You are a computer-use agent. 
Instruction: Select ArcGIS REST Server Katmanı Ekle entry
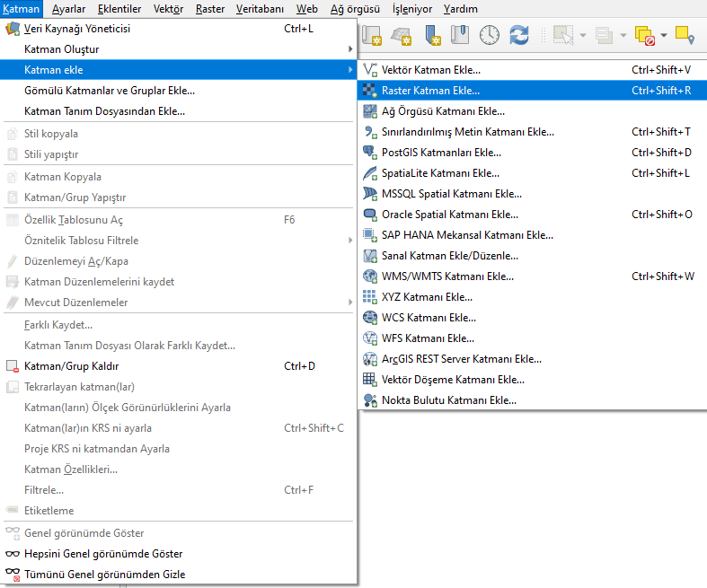[x=532, y=359]
